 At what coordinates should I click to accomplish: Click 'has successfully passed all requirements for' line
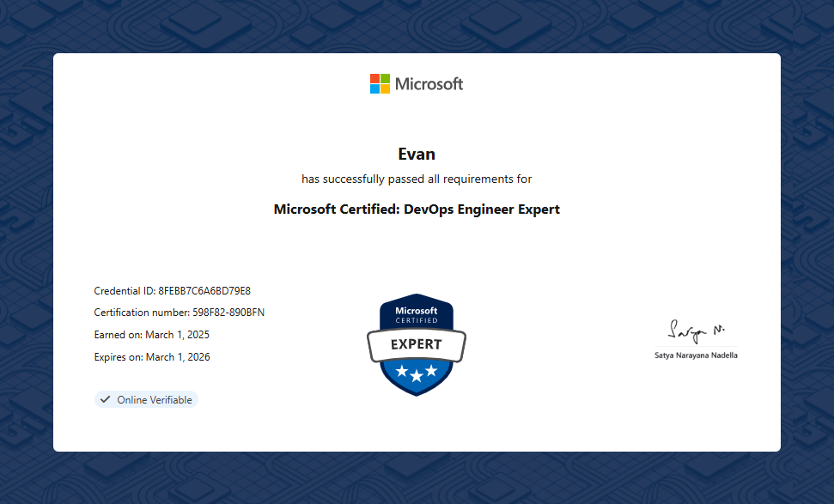click(x=417, y=179)
